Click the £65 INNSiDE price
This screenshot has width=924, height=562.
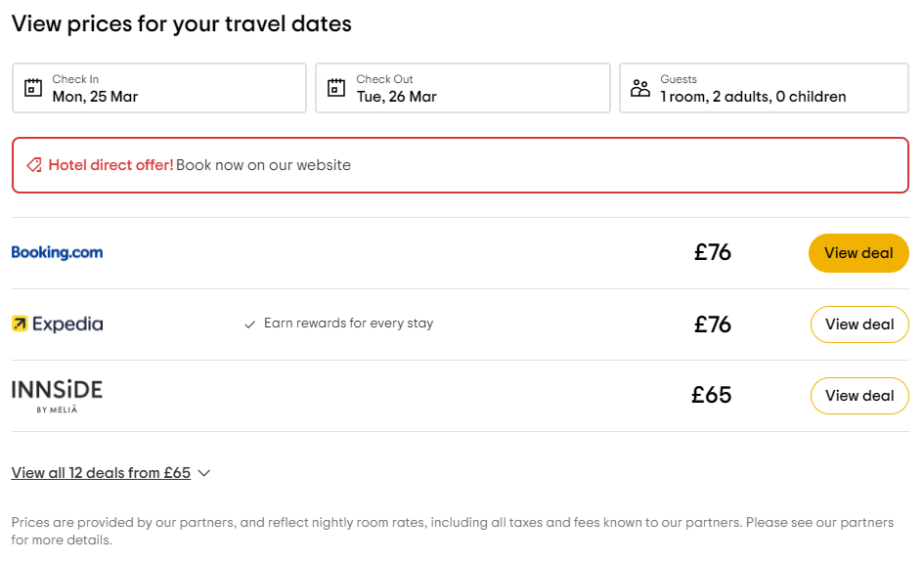(x=711, y=395)
